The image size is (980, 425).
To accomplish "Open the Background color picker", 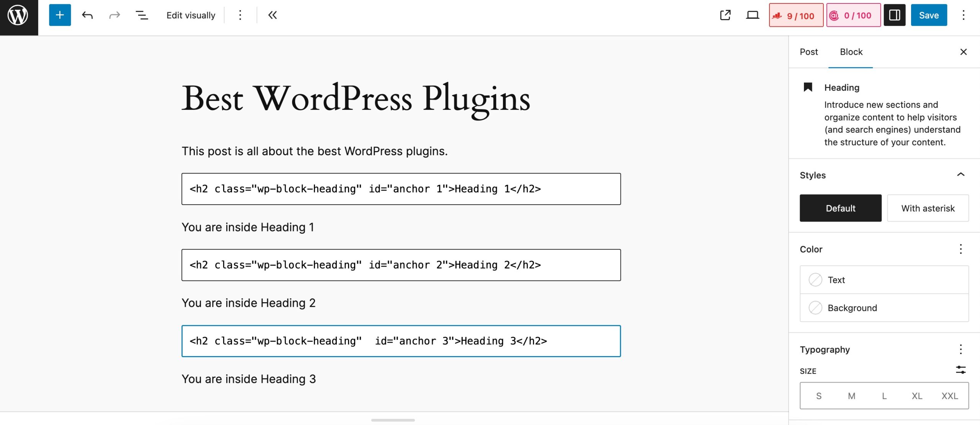I will coord(884,308).
